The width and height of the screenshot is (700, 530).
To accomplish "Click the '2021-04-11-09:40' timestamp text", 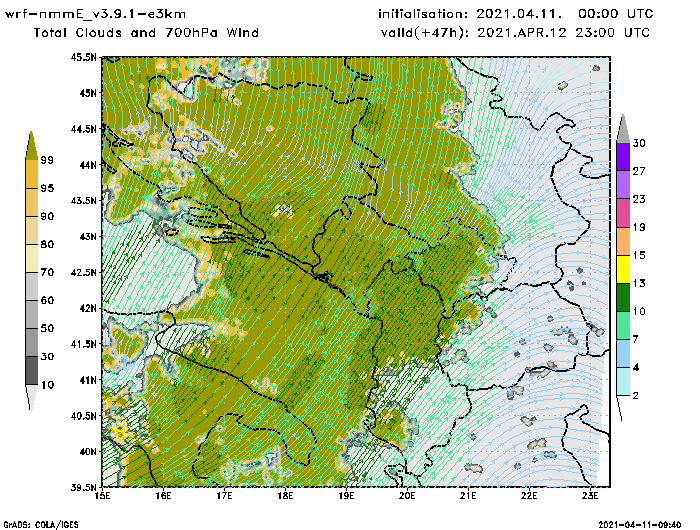I will pyautogui.click(x=640, y=525).
